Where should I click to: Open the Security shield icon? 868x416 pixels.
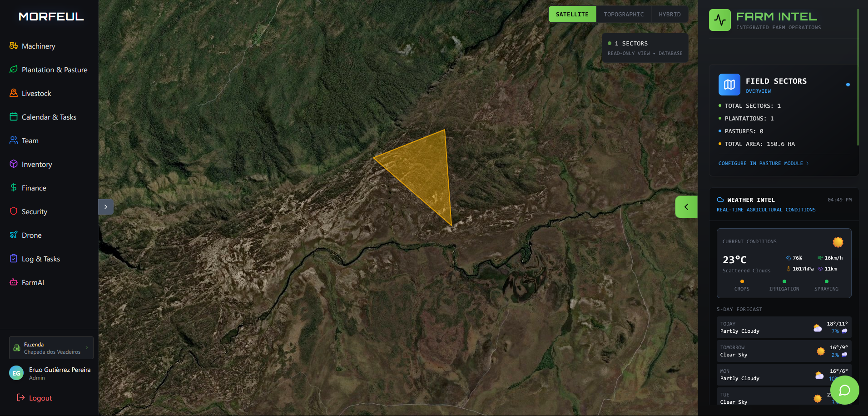tap(14, 211)
